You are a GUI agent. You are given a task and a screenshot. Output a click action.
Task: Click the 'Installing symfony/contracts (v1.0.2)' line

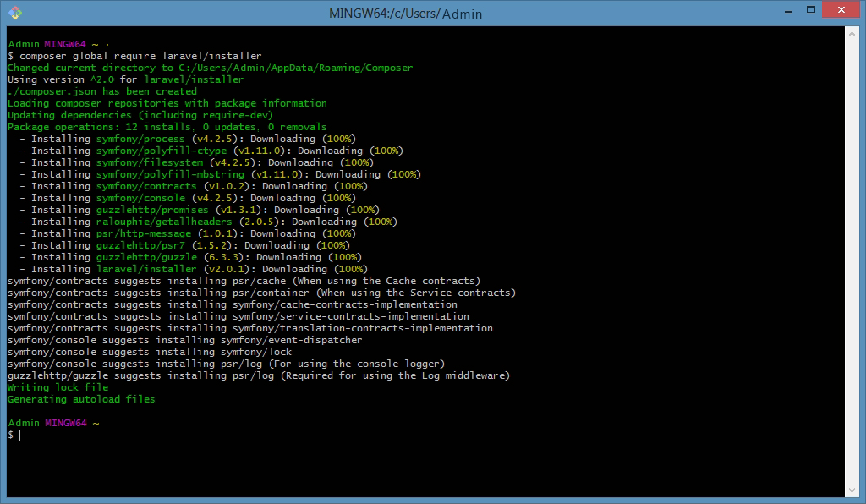pos(194,187)
